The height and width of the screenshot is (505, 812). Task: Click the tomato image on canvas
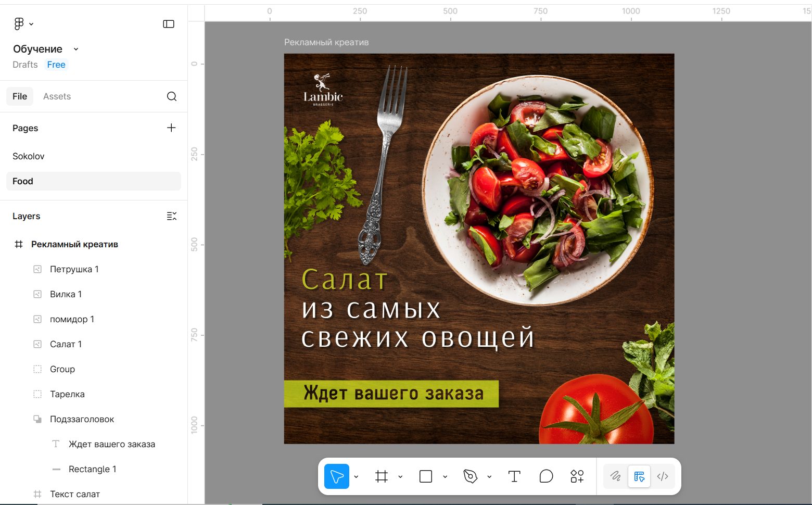(x=596, y=409)
